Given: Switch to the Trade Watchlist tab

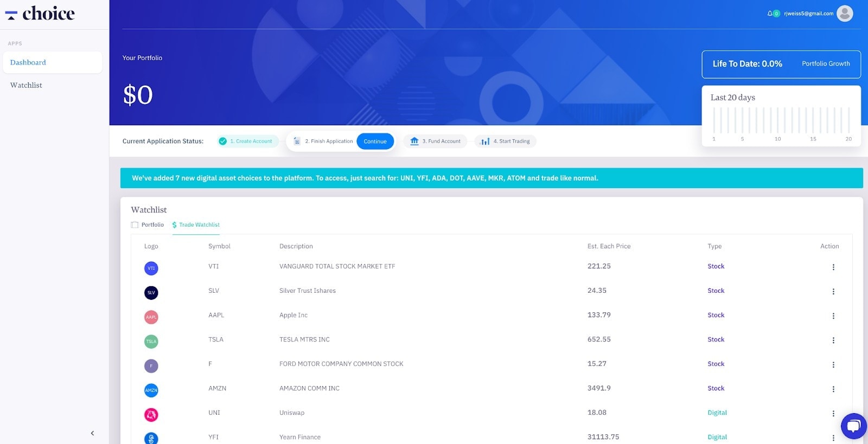Looking at the screenshot, I should click(196, 224).
